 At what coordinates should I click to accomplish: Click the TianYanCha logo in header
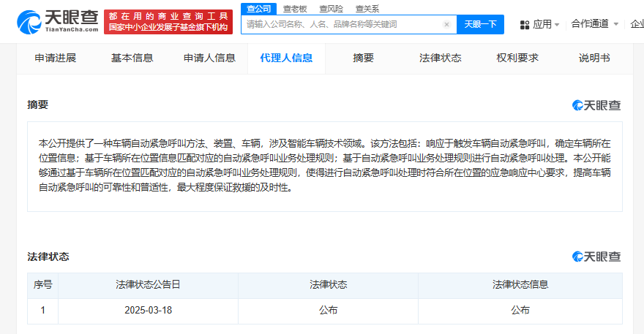57,22
